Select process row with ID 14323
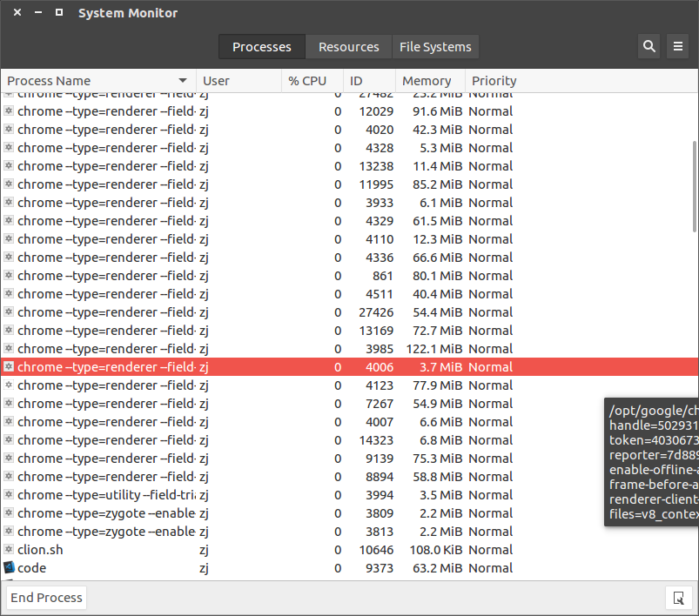Viewport: 699px width, 616px height. pos(350,440)
